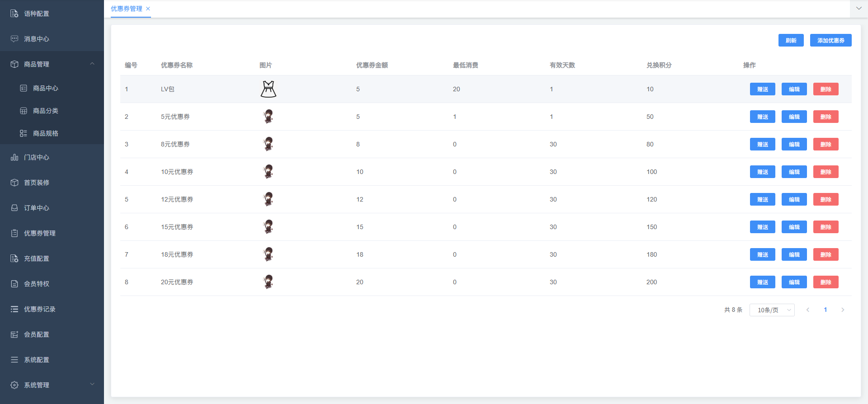Open 商品中心 in the sidebar
The width and height of the screenshot is (868, 404).
46,88
